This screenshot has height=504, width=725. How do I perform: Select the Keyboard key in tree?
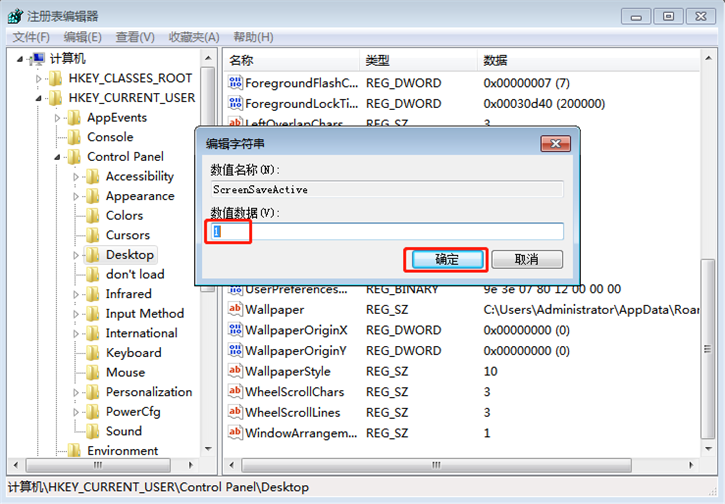coord(133,353)
